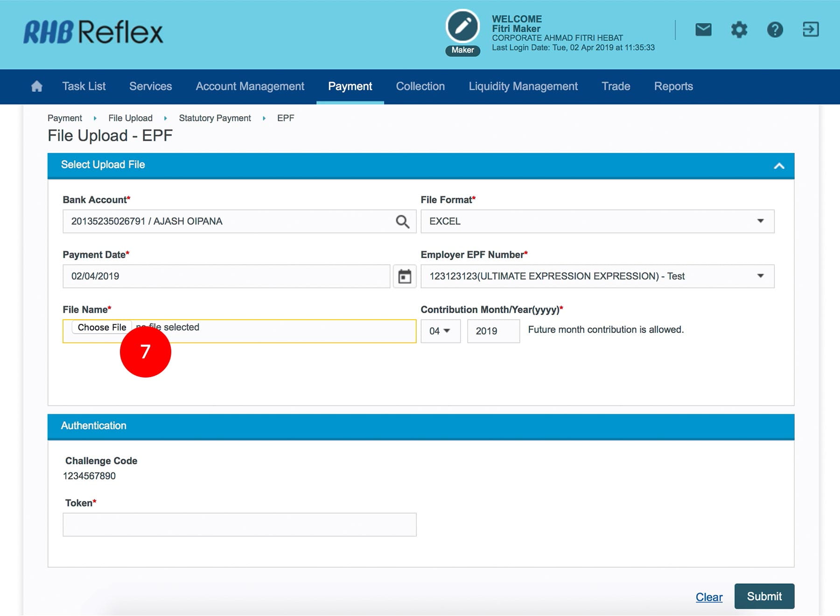Open the File Format dropdown
The width and height of the screenshot is (840, 616).
pos(597,222)
